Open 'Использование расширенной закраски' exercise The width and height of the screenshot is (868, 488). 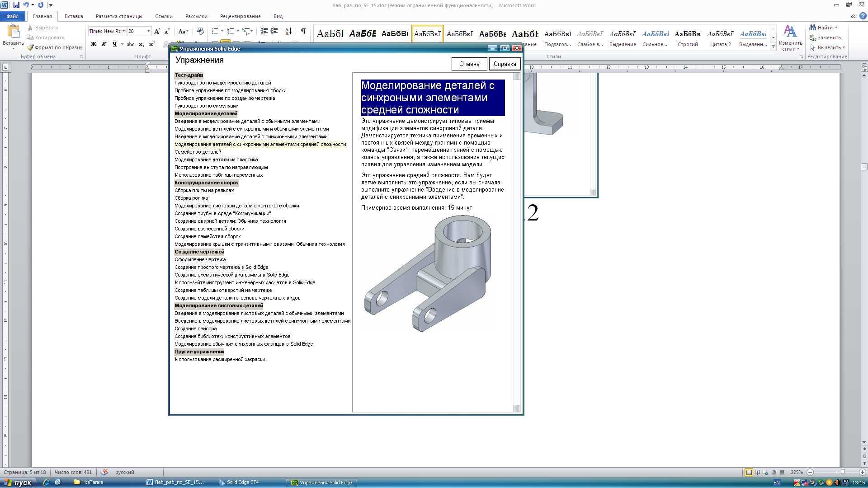click(x=220, y=359)
